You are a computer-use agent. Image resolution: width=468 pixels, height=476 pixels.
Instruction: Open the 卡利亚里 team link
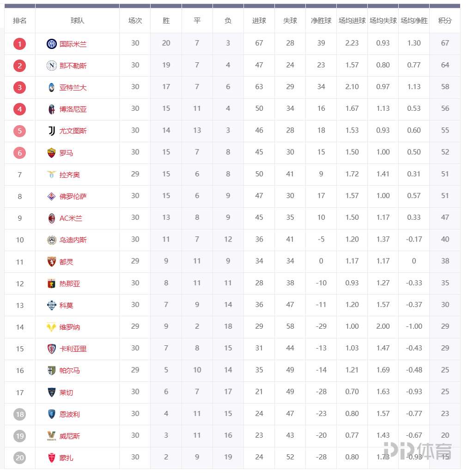tap(73, 349)
